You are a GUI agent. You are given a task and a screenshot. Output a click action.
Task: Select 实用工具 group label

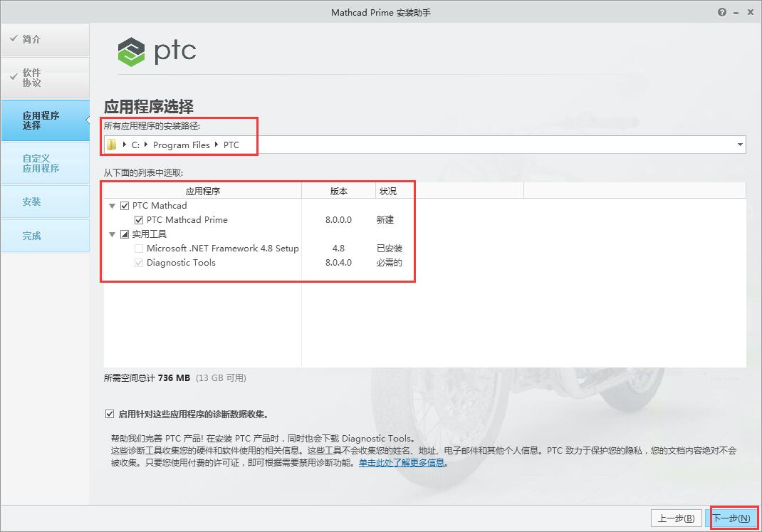tap(149, 234)
